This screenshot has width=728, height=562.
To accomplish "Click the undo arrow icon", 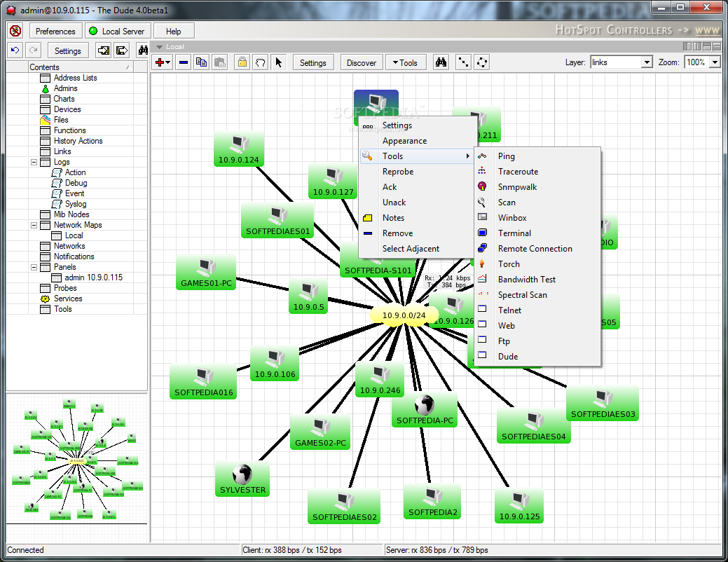I will (15, 50).
